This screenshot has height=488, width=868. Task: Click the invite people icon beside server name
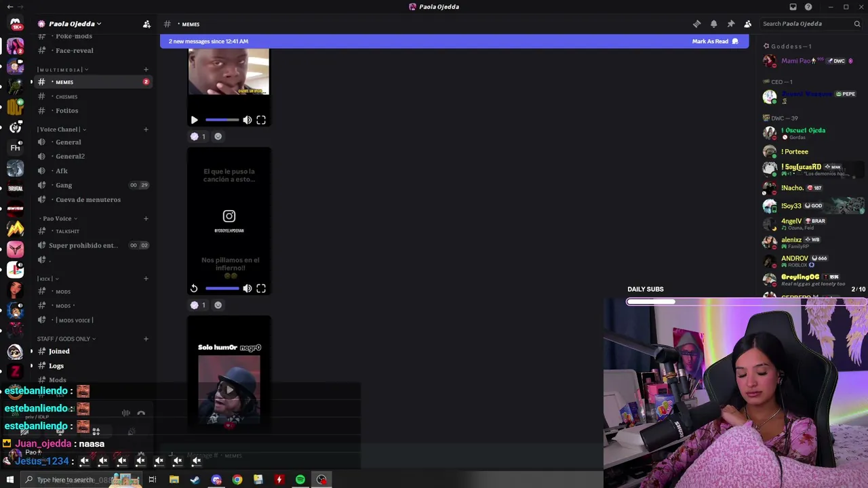point(146,24)
